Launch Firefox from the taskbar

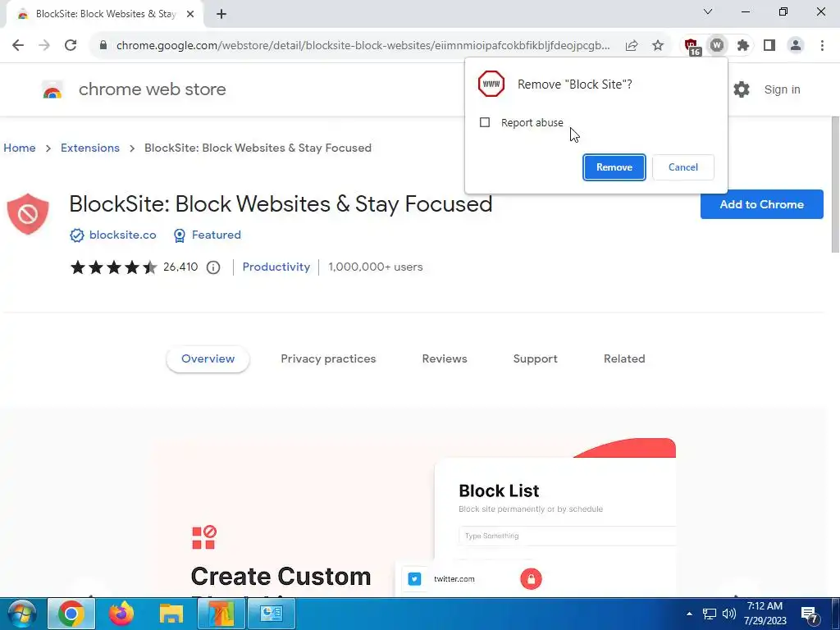point(121,614)
